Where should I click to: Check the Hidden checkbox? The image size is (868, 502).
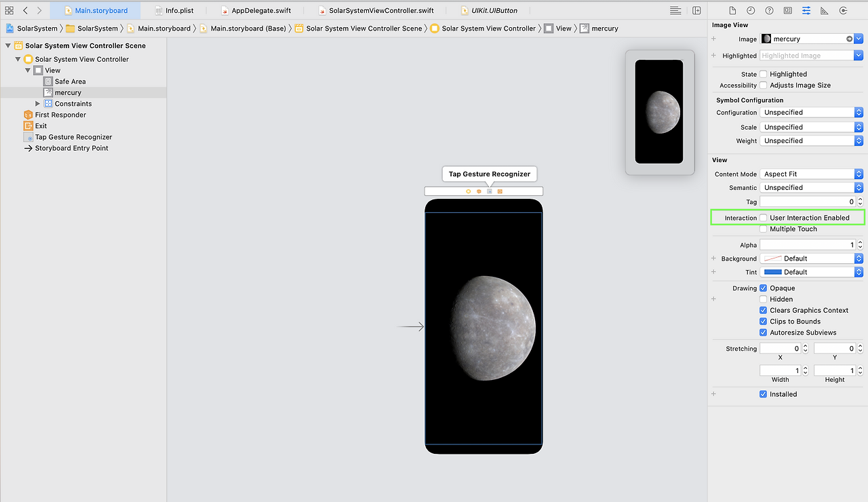coord(764,299)
